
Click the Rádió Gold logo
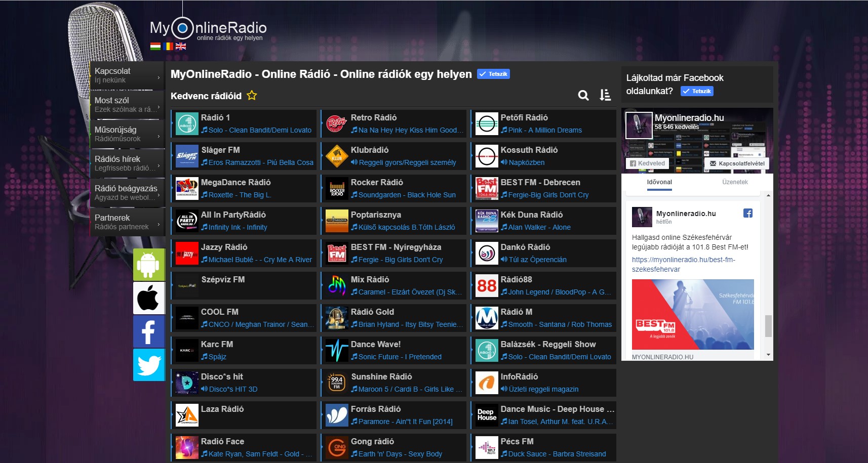pyautogui.click(x=337, y=318)
